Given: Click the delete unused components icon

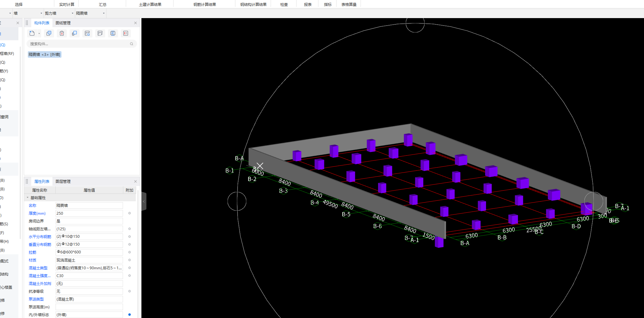Looking at the screenshot, I should pos(125,33).
